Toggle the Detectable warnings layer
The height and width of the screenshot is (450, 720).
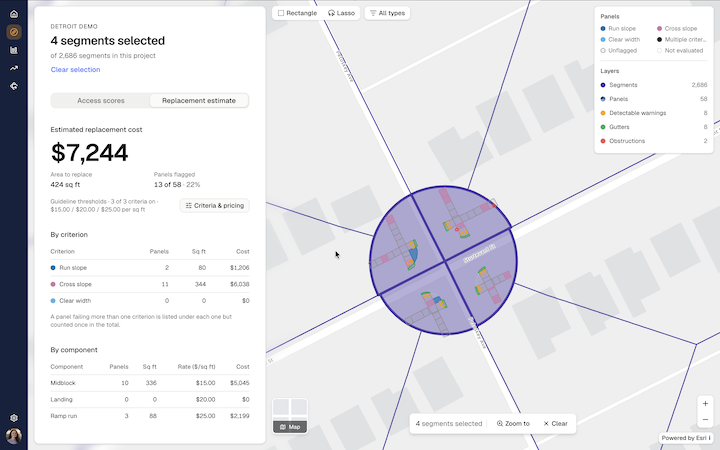pyautogui.click(x=654, y=113)
